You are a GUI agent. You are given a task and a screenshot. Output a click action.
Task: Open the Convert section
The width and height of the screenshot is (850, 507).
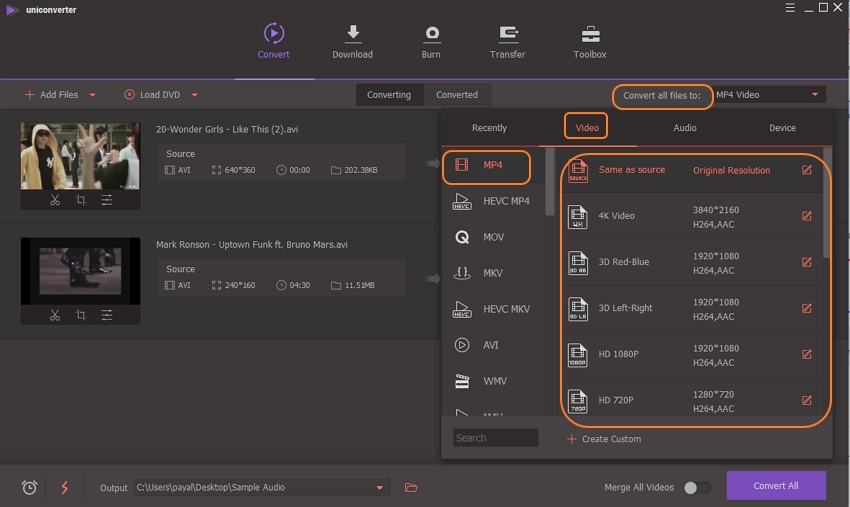[273, 41]
